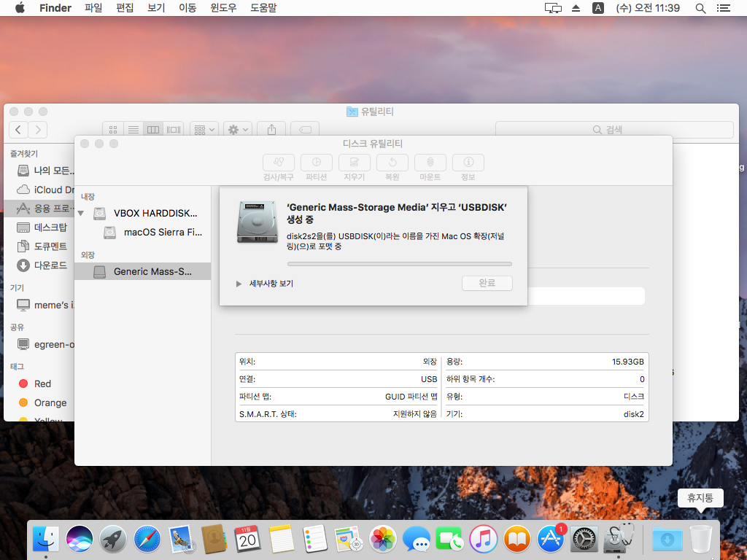Collapse the VBOX HARDDISK disclosure triangle
The height and width of the screenshot is (560, 747).
tap(81, 214)
